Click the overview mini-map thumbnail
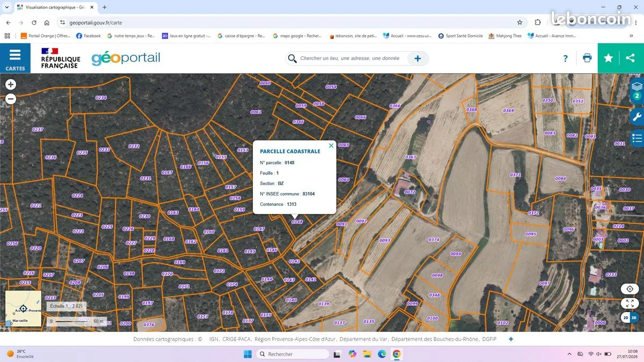644x362 pixels. 23,309
